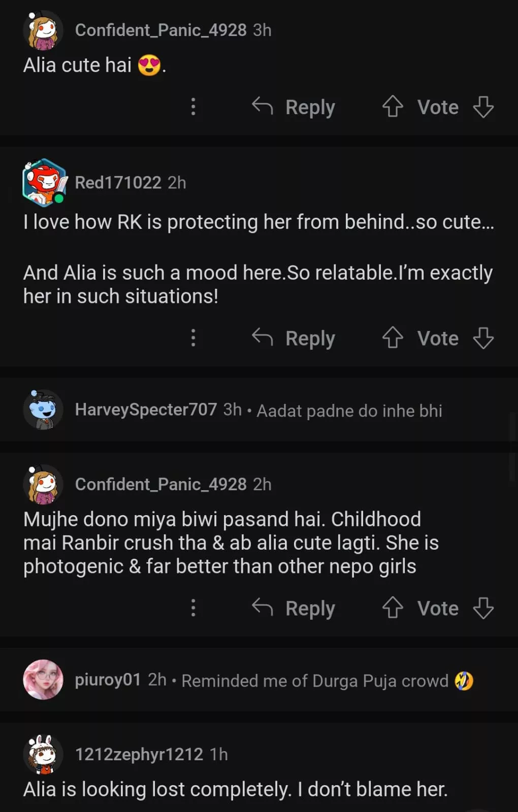Image resolution: width=518 pixels, height=812 pixels.
Task: Reply to the "Mujhe dono miya biwi" comment
Action: point(294,608)
